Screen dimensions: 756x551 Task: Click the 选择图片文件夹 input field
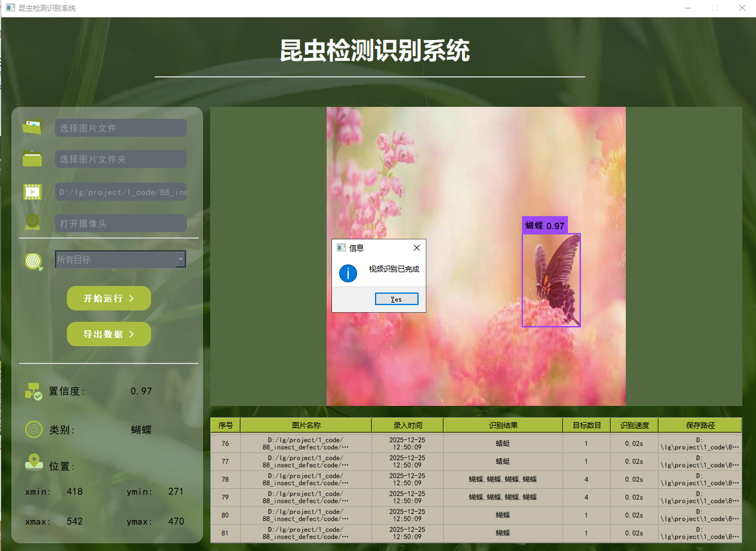pos(121,159)
